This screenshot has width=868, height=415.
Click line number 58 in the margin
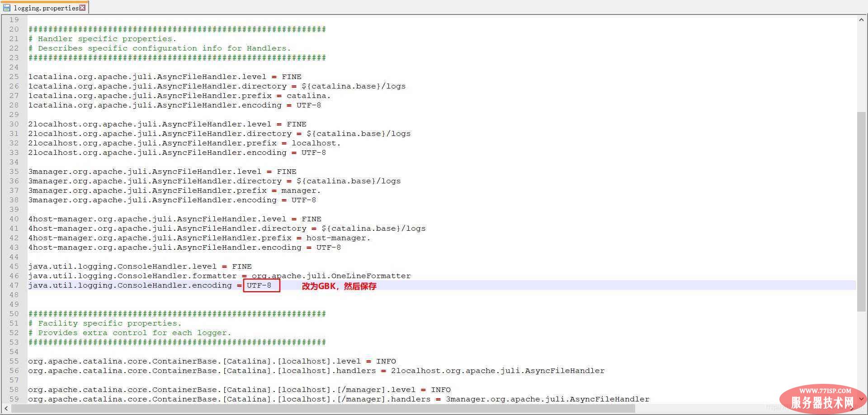[14, 390]
